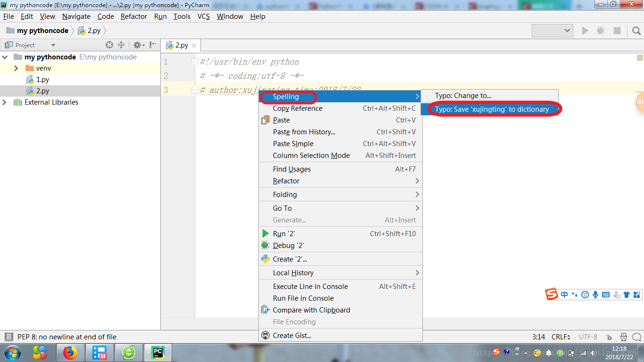This screenshot has height=362, width=644.
Task: Click the inspector hector icon in status bar
Action: (x=623, y=337)
